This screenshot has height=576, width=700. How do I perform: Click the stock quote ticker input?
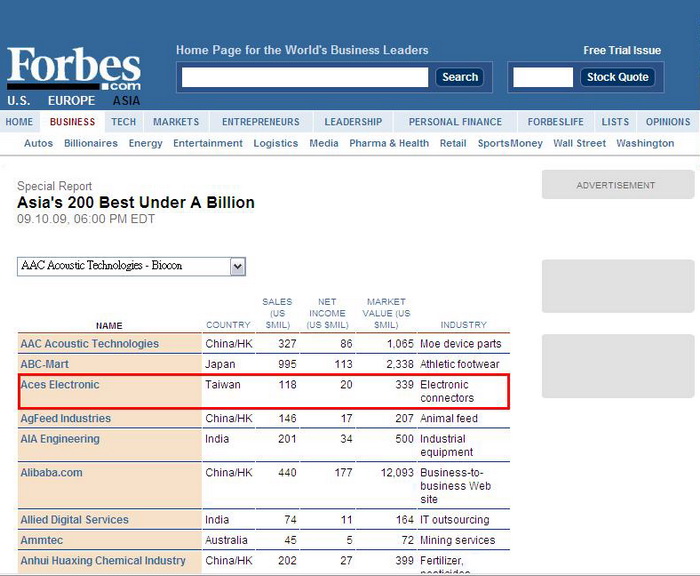(x=543, y=77)
